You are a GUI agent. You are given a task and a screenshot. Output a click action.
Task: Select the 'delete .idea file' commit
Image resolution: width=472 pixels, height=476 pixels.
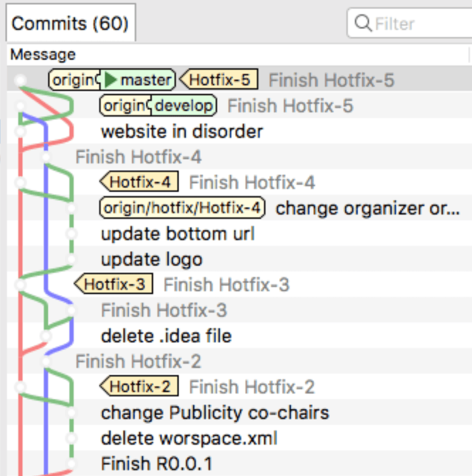click(x=166, y=336)
